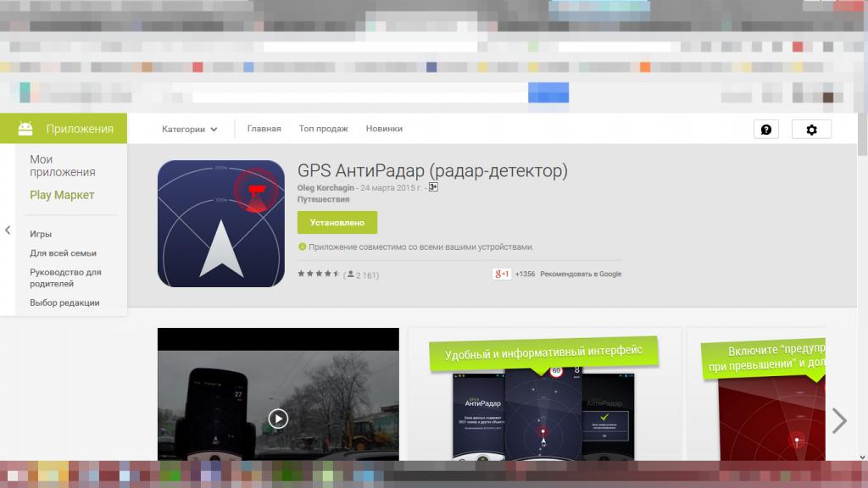Open the Новинки tab

(384, 129)
